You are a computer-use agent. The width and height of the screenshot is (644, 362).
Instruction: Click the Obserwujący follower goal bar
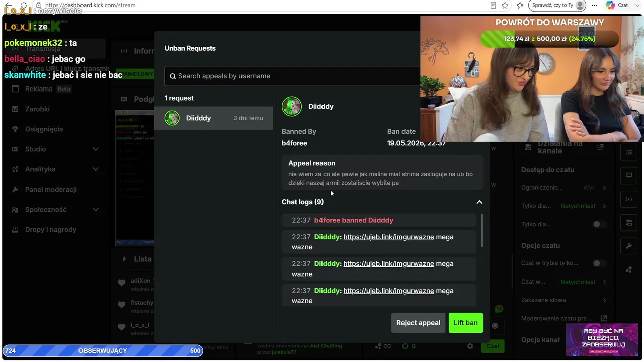click(103, 351)
